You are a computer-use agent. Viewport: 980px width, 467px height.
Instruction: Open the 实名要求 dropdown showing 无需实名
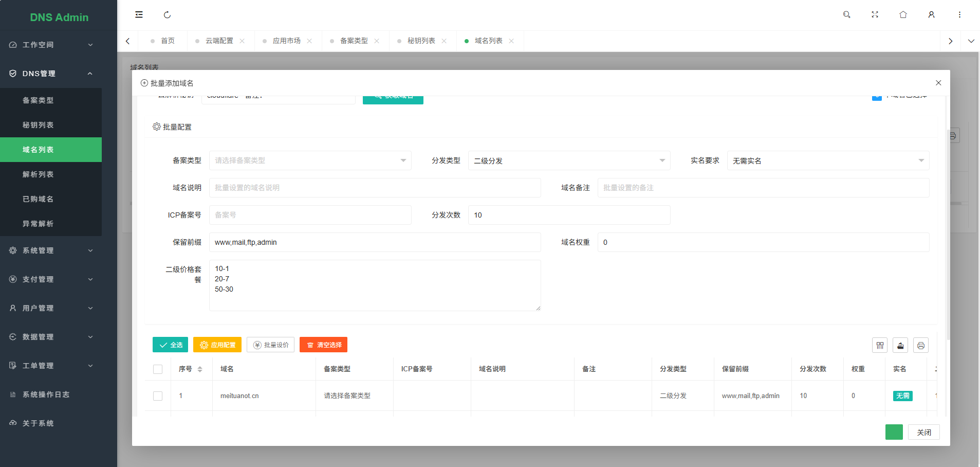tap(827, 160)
